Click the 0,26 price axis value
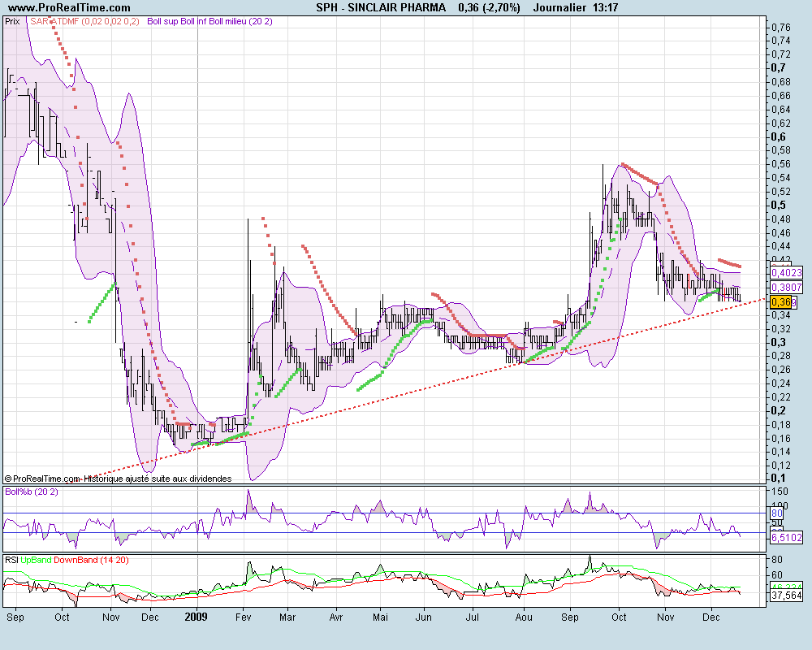812x650 pixels. click(781, 370)
